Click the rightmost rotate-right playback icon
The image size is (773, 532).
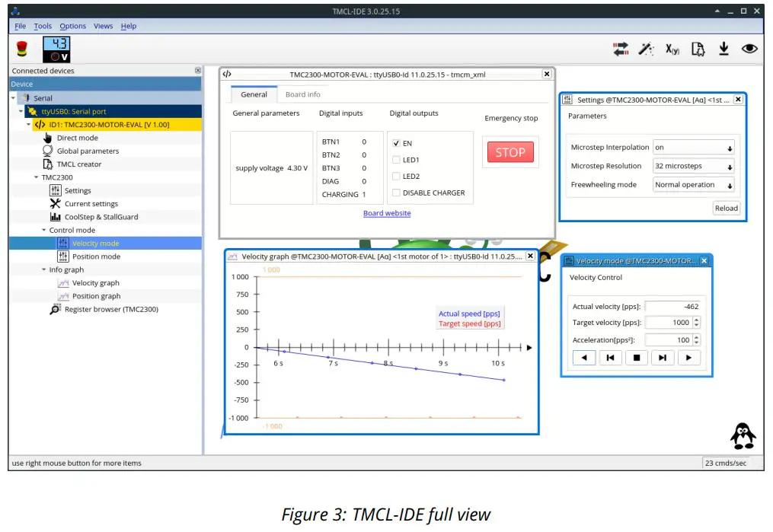pos(688,357)
